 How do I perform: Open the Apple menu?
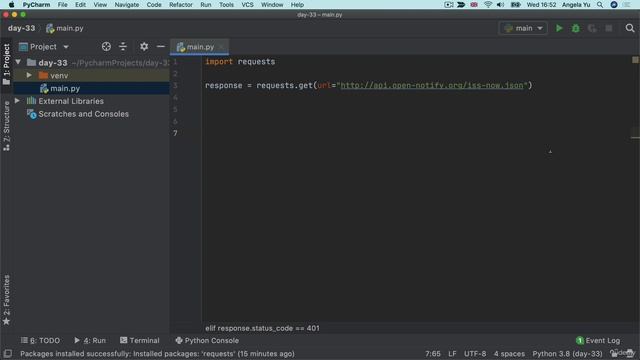(x=11, y=4)
